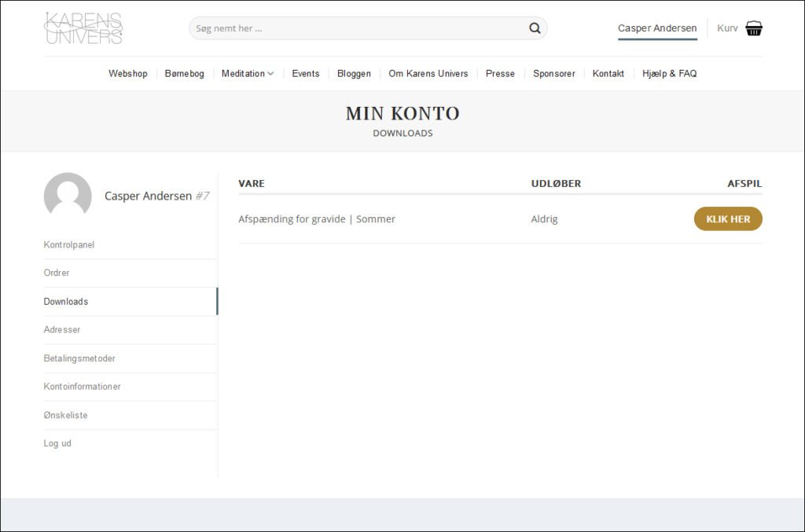Open Ønskeliste in the sidebar

pos(65,415)
